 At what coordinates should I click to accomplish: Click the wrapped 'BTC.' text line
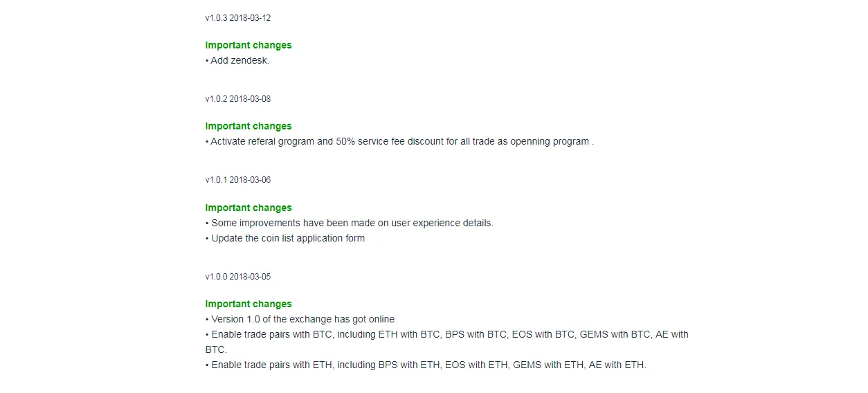pyautogui.click(x=216, y=349)
